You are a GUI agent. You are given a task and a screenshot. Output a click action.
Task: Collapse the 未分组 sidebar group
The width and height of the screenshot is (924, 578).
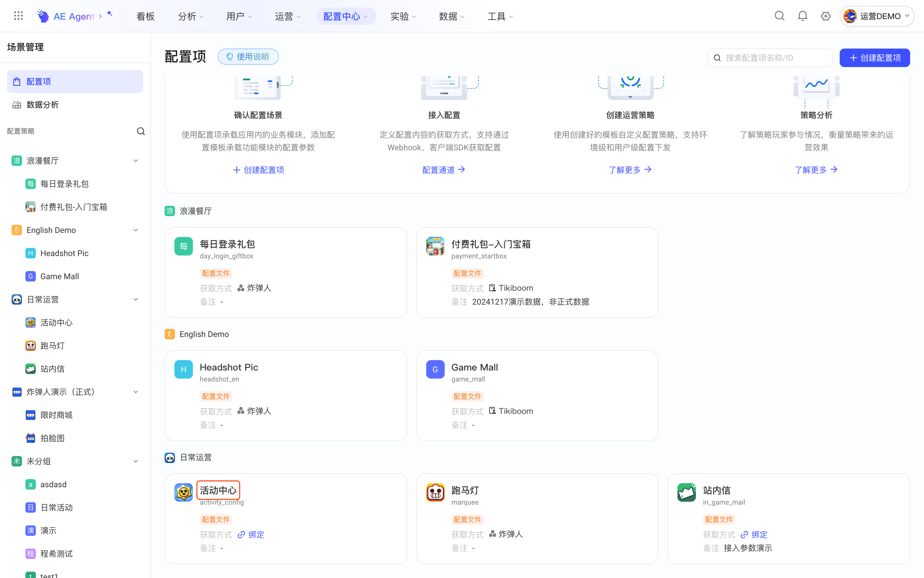tap(135, 462)
